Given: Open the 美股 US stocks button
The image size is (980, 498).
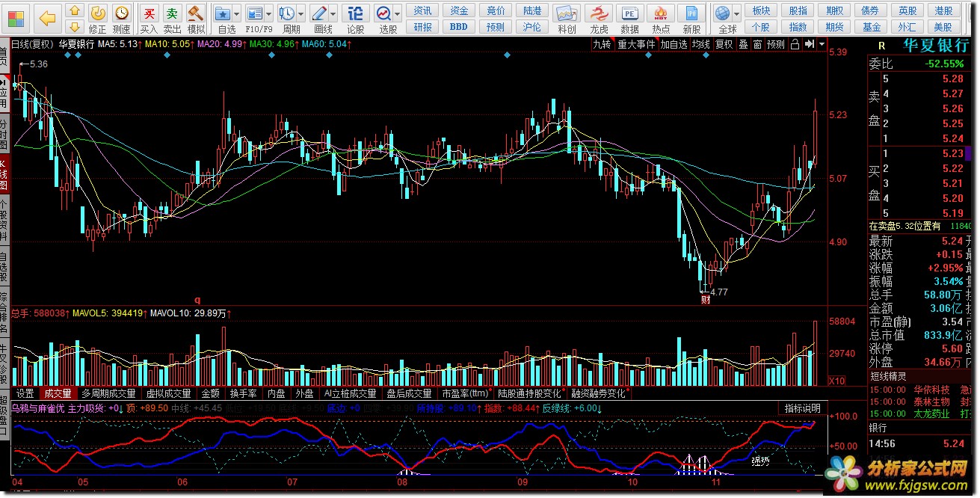Looking at the screenshot, I should 944,27.
